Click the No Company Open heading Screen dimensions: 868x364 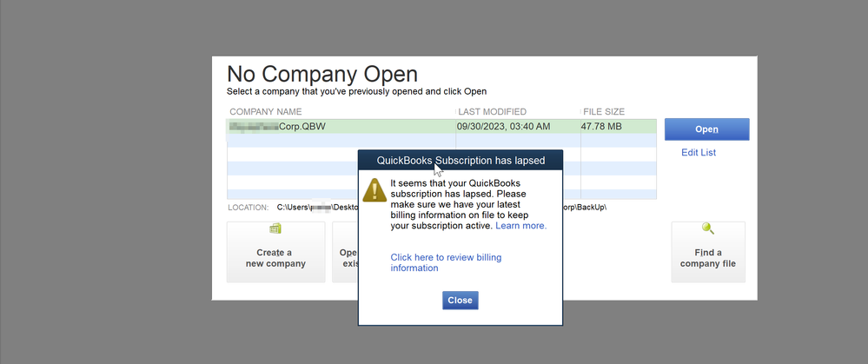tap(322, 74)
